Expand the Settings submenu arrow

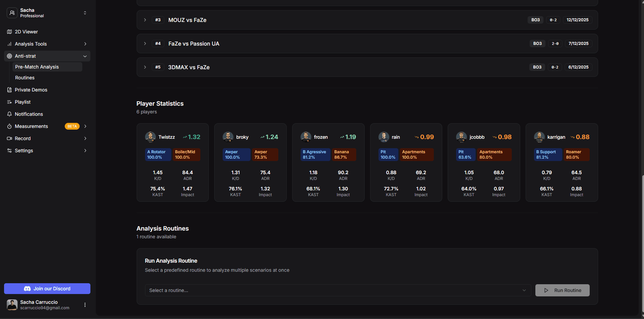85,151
